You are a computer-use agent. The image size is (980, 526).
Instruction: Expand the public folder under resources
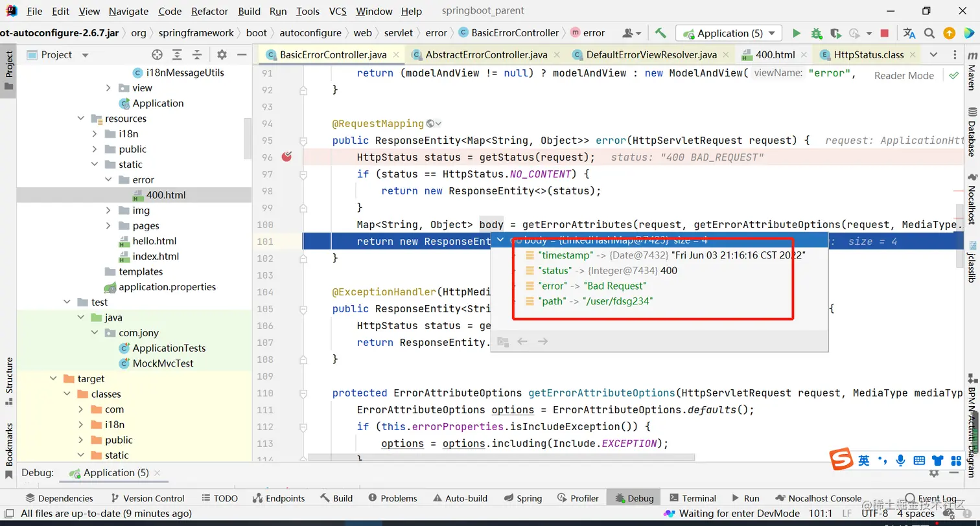pyautogui.click(x=95, y=149)
